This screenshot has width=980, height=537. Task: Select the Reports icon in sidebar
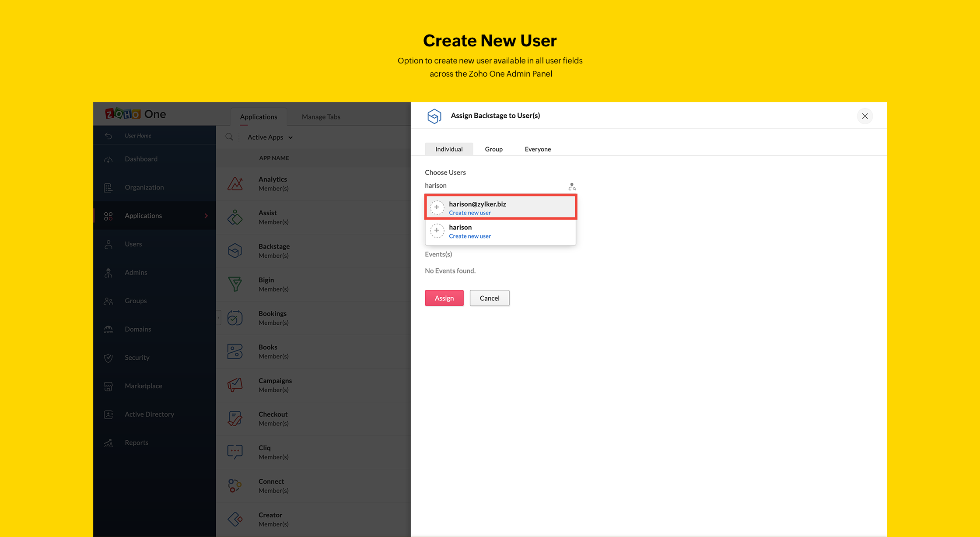(108, 442)
